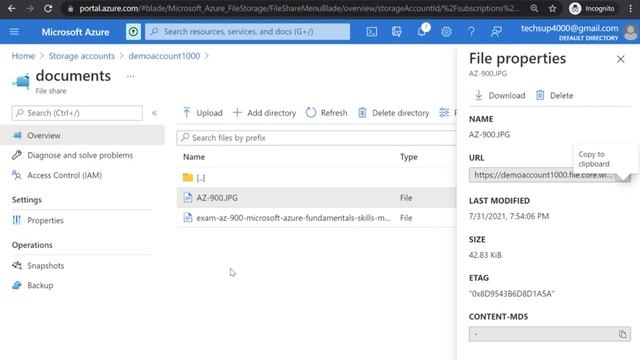Open portal settings gear
This screenshot has height=360, width=640.
click(446, 31)
